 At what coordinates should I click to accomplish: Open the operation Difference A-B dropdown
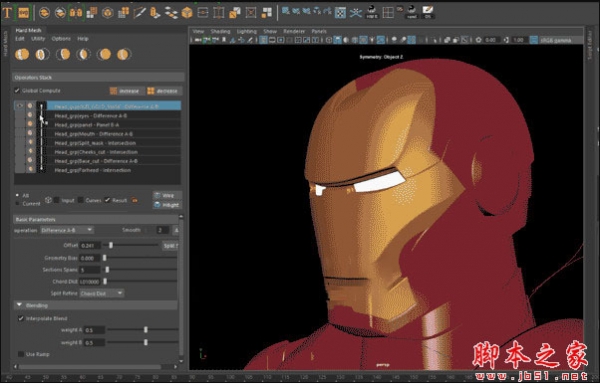67,230
